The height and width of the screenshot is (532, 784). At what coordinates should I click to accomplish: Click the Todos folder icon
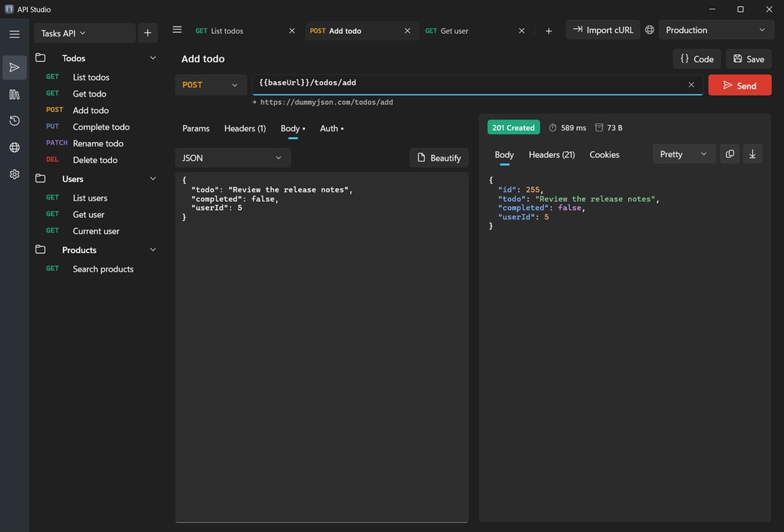tap(41, 58)
